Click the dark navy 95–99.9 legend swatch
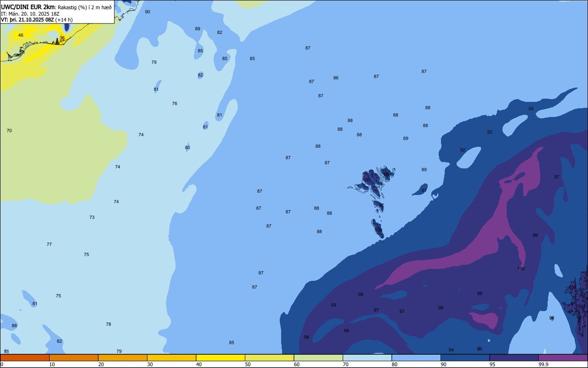588x368 pixels. pos(514,357)
